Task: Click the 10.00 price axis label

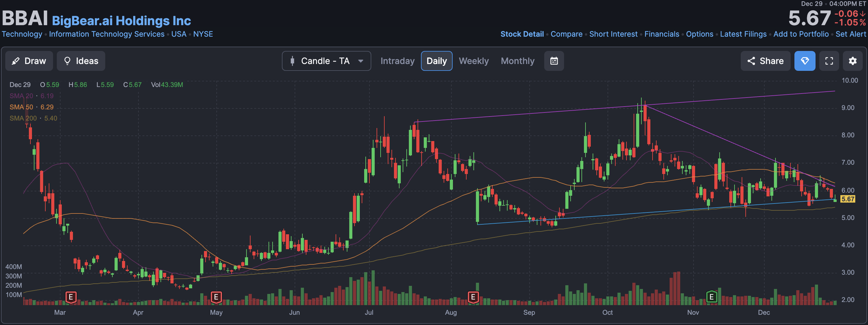Action: click(x=849, y=80)
